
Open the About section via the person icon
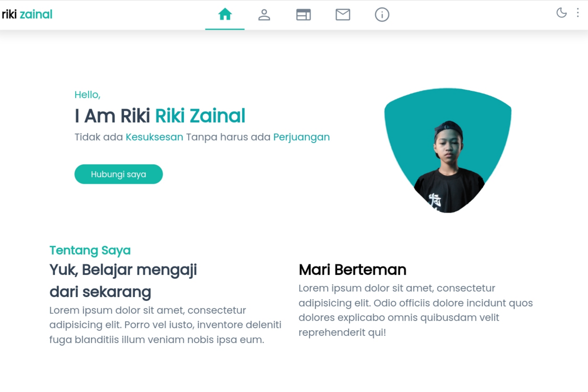[264, 14]
